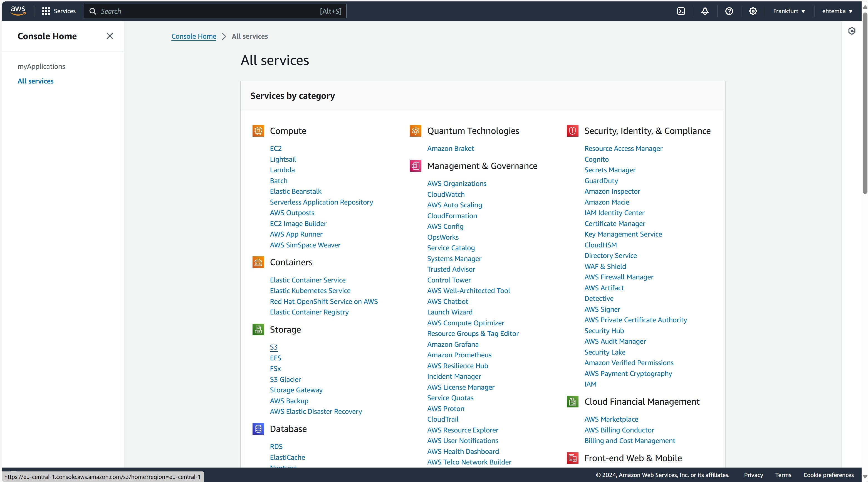Click the Compute category icon
Viewport: 868px width, 482px height.
pos(258,131)
